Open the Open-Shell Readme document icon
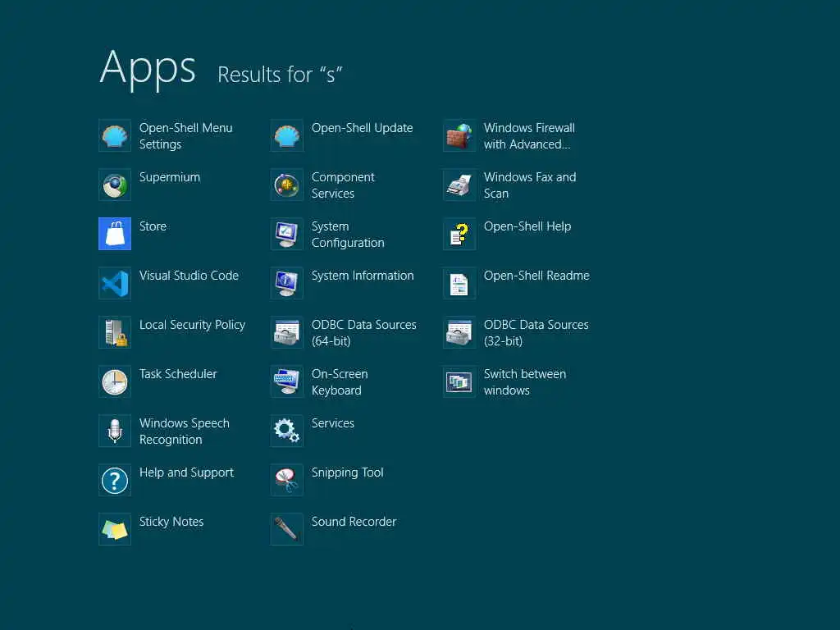This screenshot has width=840, height=630. (459, 283)
